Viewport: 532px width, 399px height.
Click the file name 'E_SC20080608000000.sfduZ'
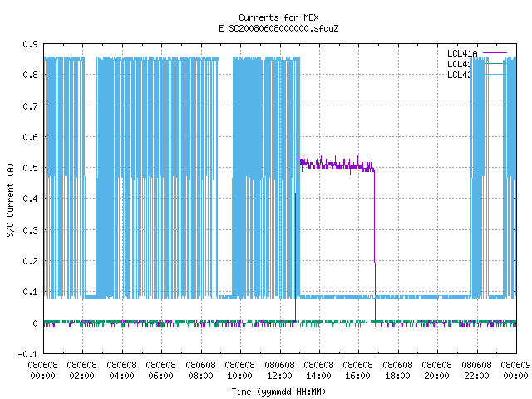[x=278, y=28]
